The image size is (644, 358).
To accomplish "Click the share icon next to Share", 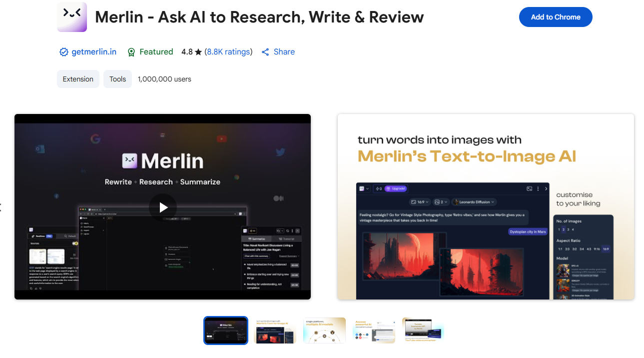I will (265, 52).
